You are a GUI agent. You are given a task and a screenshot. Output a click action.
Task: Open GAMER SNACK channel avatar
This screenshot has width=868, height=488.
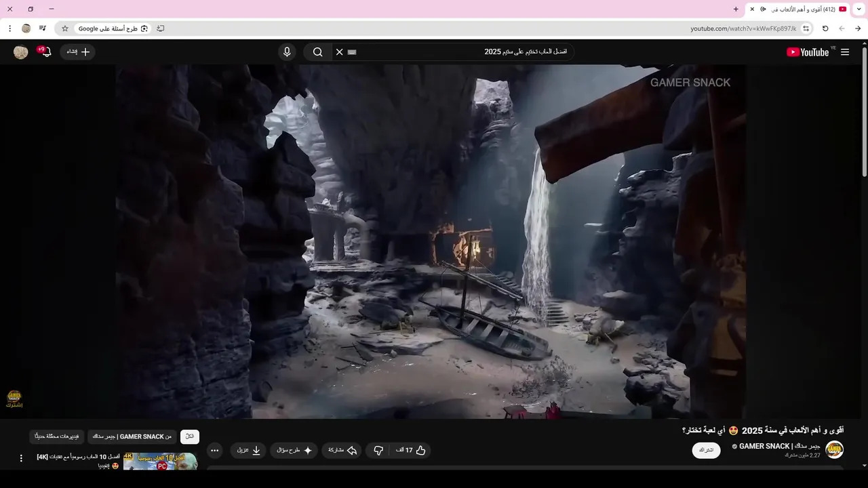(835, 450)
